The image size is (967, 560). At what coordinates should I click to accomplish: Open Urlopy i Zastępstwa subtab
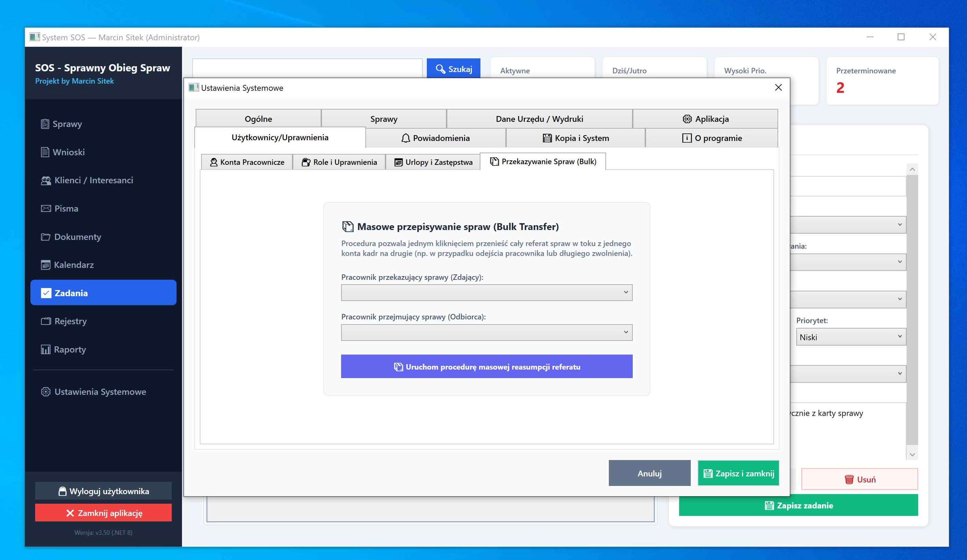point(433,162)
